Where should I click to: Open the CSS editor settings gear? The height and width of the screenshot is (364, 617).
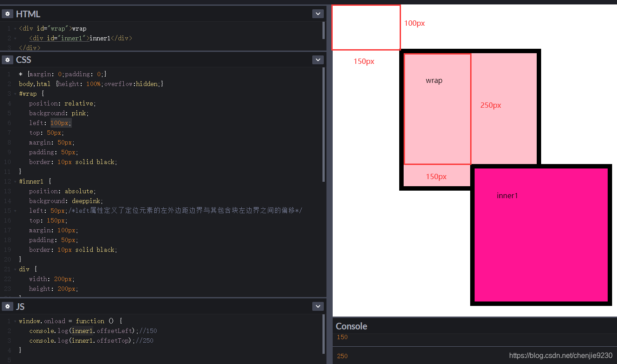pos(7,60)
